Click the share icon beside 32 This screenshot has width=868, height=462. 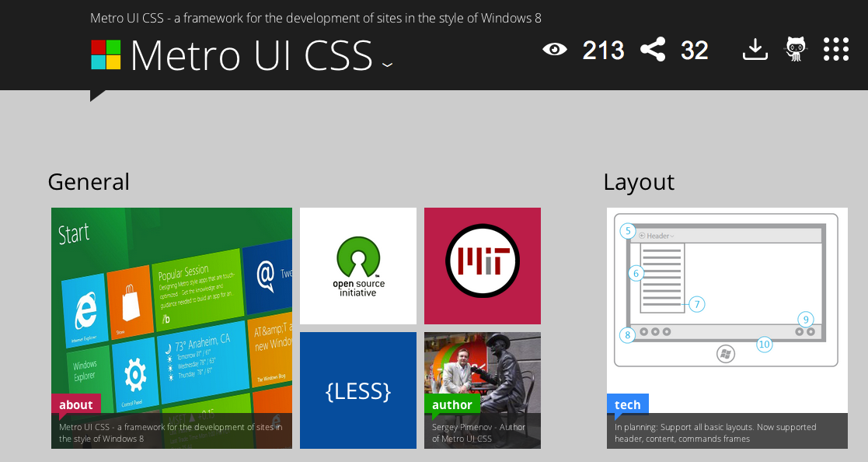[x=653, y=50]
